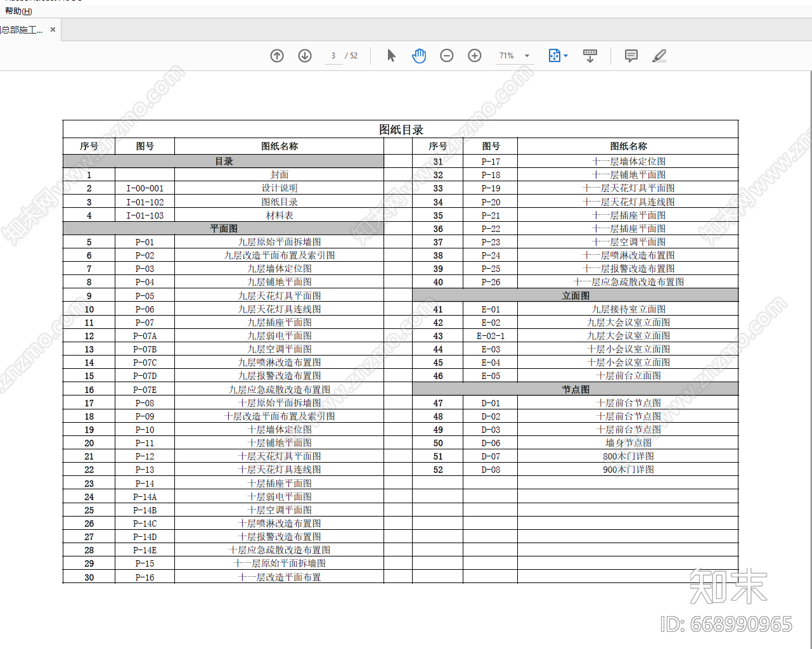Click 900木门详图 cell

[x=628, y=470]
